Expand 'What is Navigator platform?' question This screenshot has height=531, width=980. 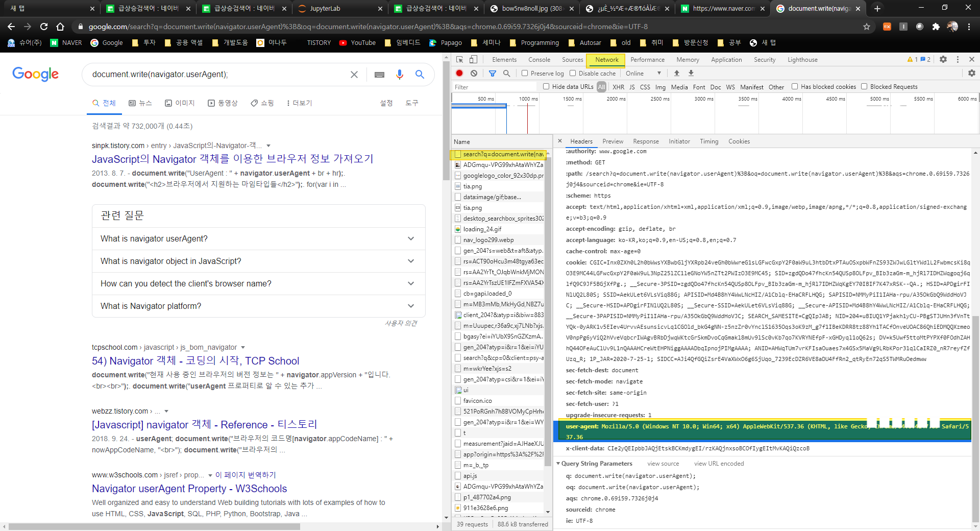(259, 306)
